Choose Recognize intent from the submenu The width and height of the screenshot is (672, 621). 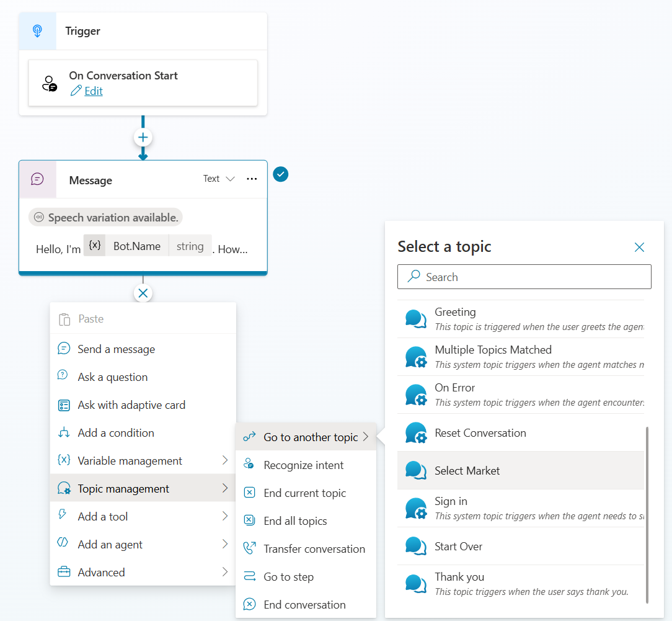304,465
